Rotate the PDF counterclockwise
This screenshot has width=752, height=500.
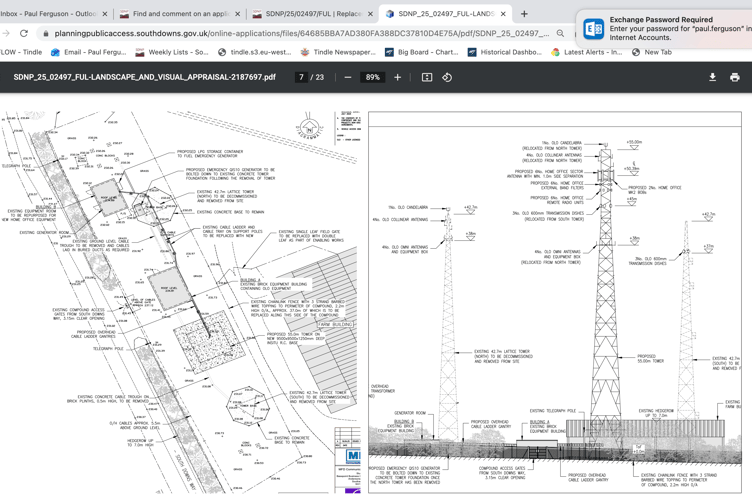click(x=447, y=77)
